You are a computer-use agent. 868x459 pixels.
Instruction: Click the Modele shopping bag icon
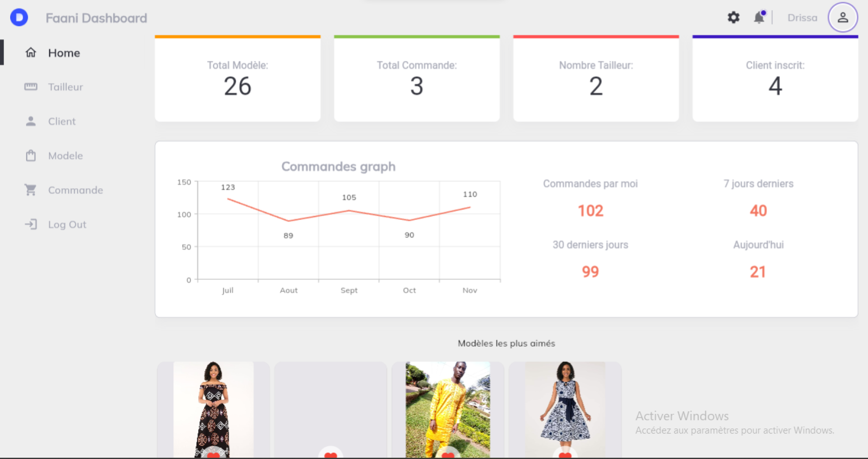[x=30, y=156]
